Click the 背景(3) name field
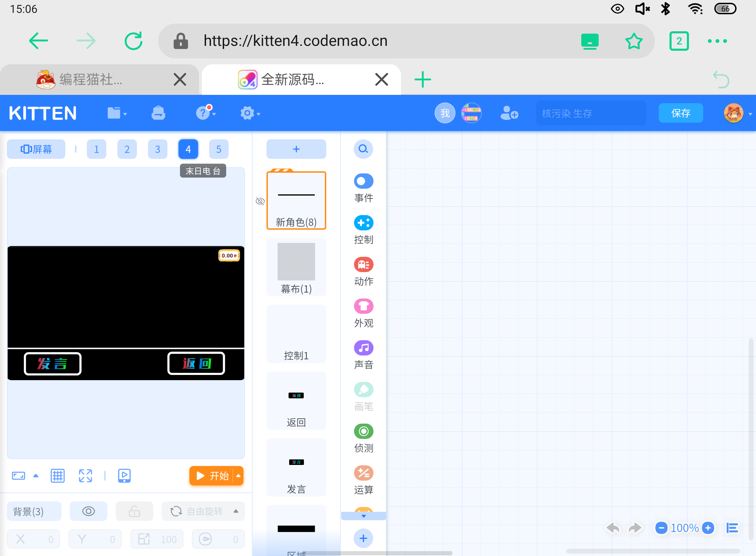The image size is (756, 556). tap(34, 512)
